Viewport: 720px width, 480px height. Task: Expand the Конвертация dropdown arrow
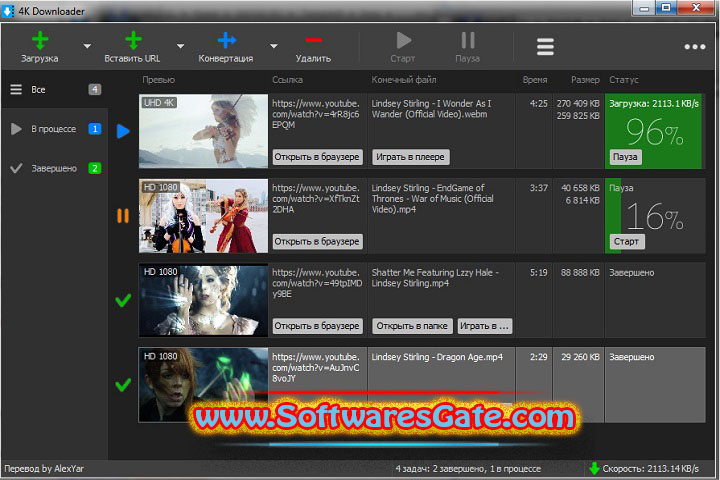coord(274,46)
